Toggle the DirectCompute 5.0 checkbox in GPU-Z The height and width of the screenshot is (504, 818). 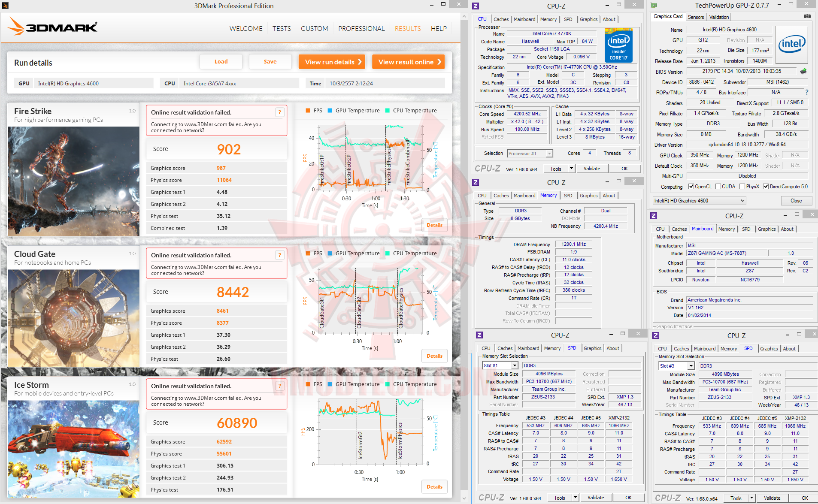tap(766, 187)
